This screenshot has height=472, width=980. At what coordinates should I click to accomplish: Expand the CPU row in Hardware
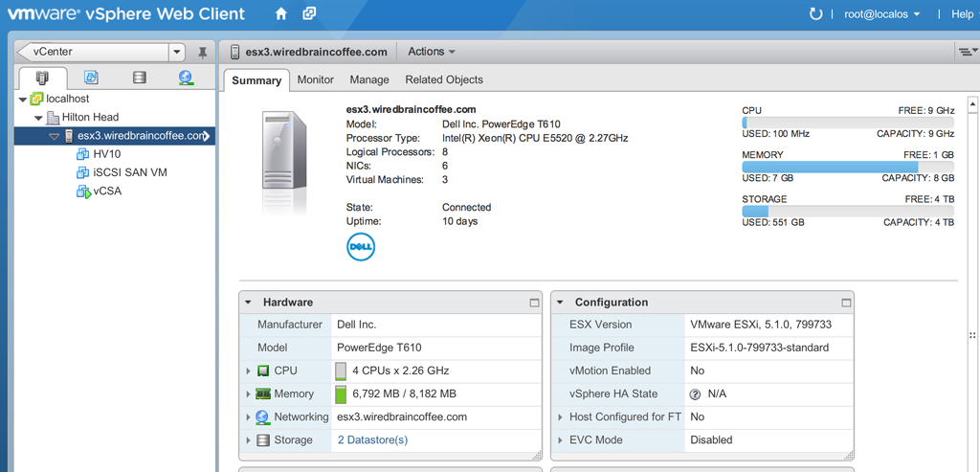pyautogui.click(x=248, y=371)
